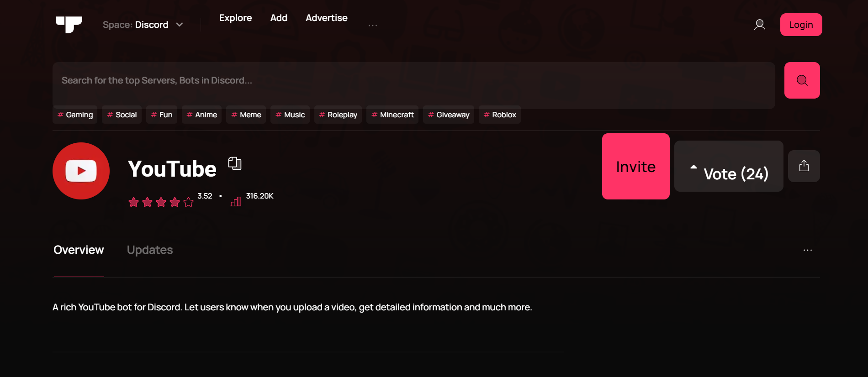
Task: Click the server count bar-chart icon
Action: pyautogui.click(x=236, y=201)
